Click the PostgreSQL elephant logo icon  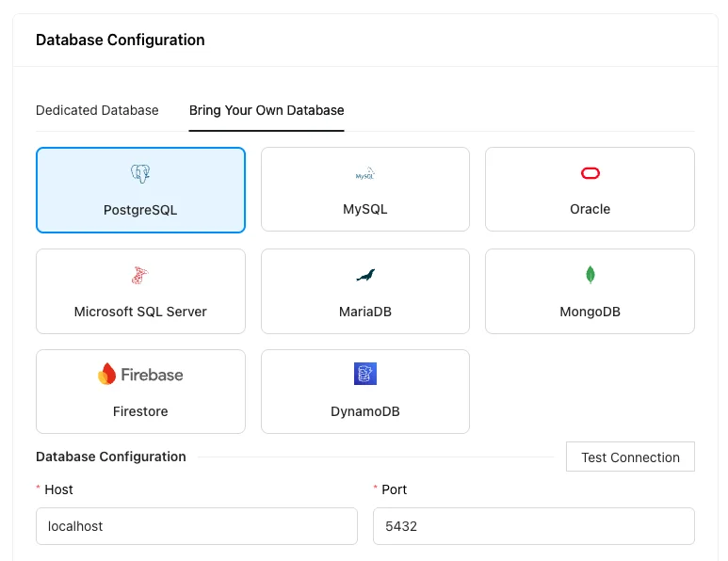[140, 173]
